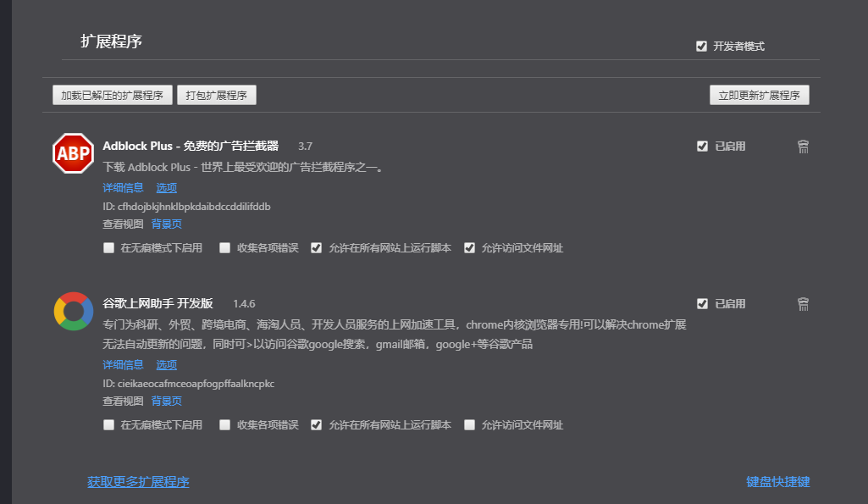Uncheck 允许在所有网站上运行脚本 for Adblock Plus

[x=316, y=247]
